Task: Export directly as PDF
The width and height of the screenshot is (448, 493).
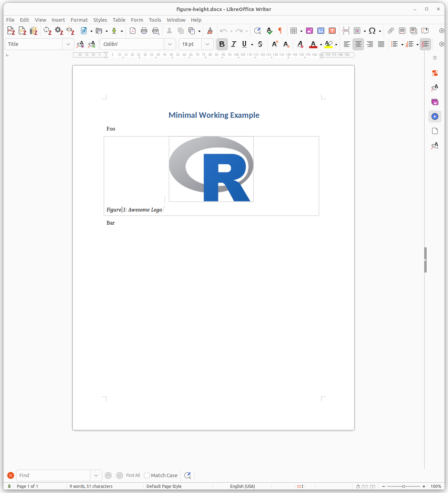Action: [x=133, y=31]
